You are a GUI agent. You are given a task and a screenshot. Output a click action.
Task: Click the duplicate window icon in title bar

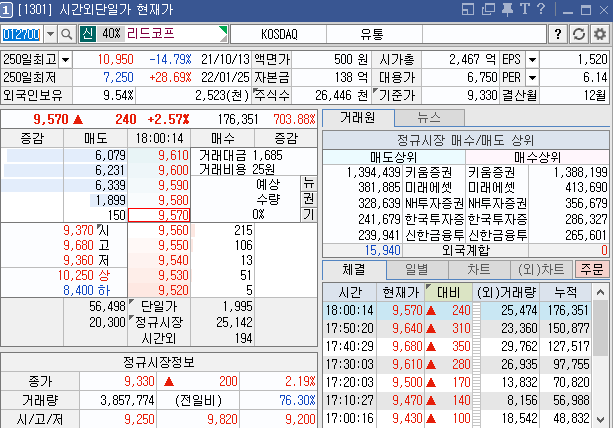[488, 9]
